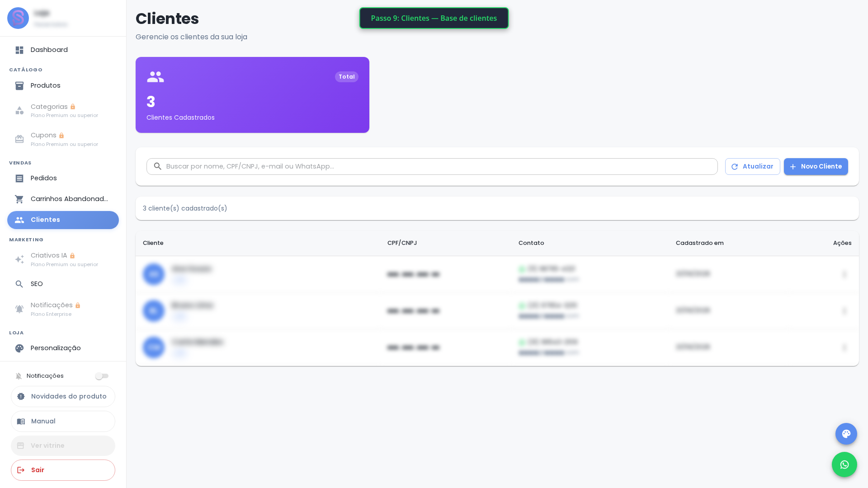The height and width of the screenshot is (488, 868).
Task: Click the lock icon next to Criativos IA
Action: coord(72,256)
